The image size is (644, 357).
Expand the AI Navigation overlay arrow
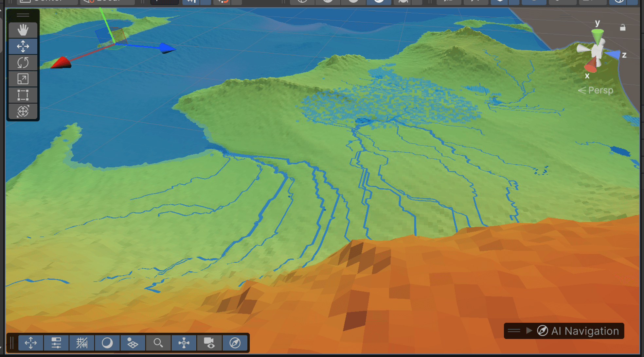[529, 331]
